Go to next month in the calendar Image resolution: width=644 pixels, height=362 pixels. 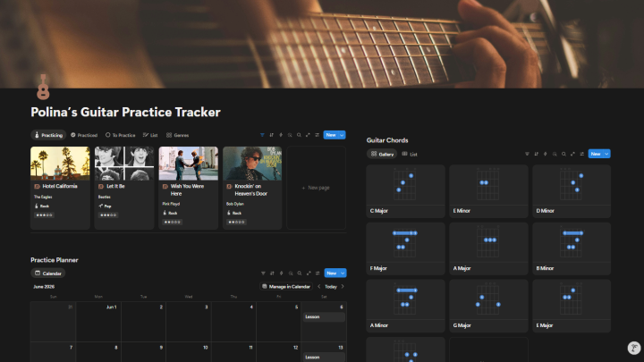pyautogui.click(x=343, y=287)
